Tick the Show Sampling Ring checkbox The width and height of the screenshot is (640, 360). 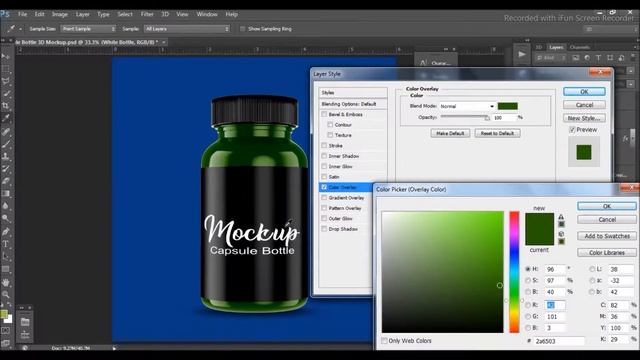(242, 29)
